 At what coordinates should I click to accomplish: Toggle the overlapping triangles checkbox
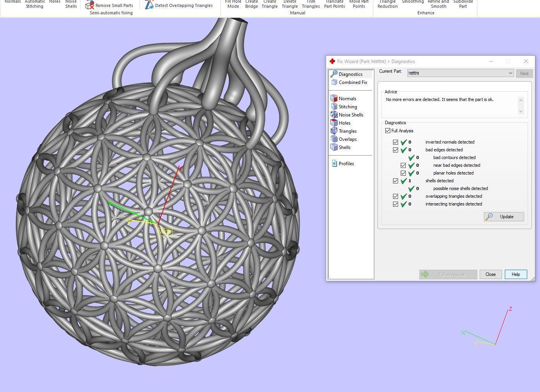(395, 196)
